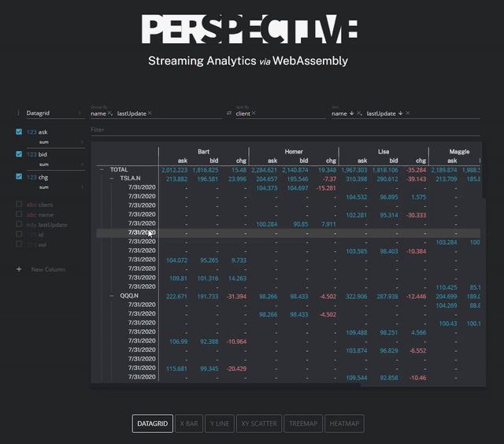
Task: Click the Perspective logo
Action: coord(249,29)
